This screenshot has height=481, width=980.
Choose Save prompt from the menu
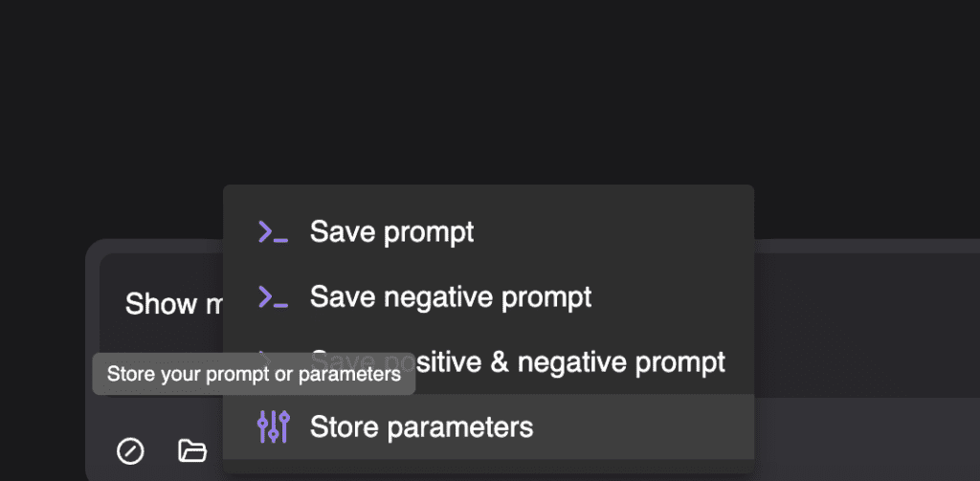[391, 231]
